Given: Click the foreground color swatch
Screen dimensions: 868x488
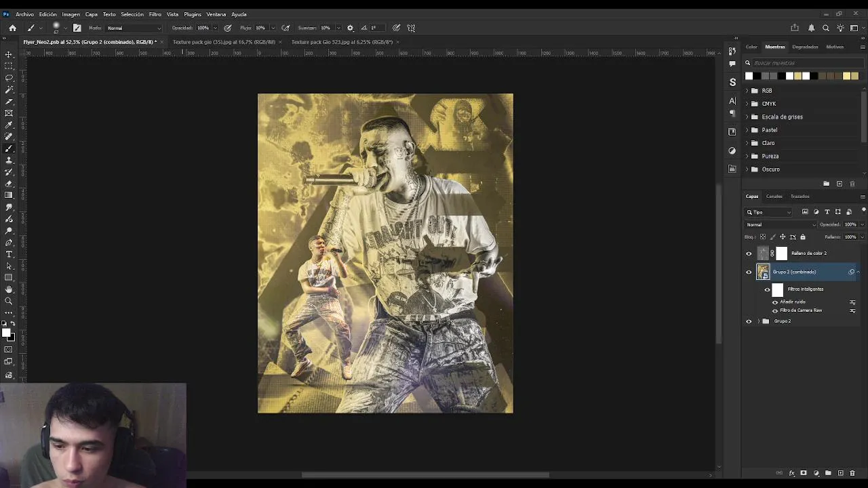Looking at the screenshot, I should click(x=7, y=333).
